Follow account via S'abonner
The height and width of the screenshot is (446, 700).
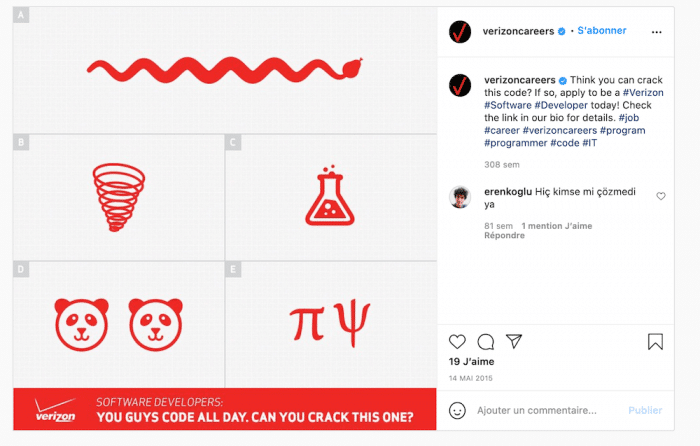pos(602,31)
